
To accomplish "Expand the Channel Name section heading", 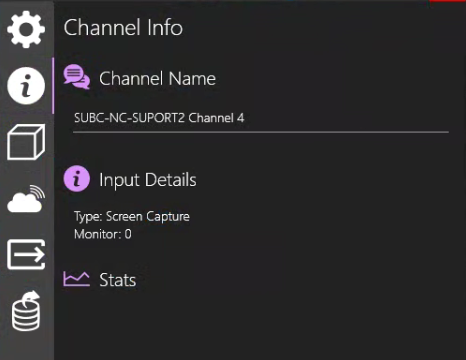I will 157,79.
